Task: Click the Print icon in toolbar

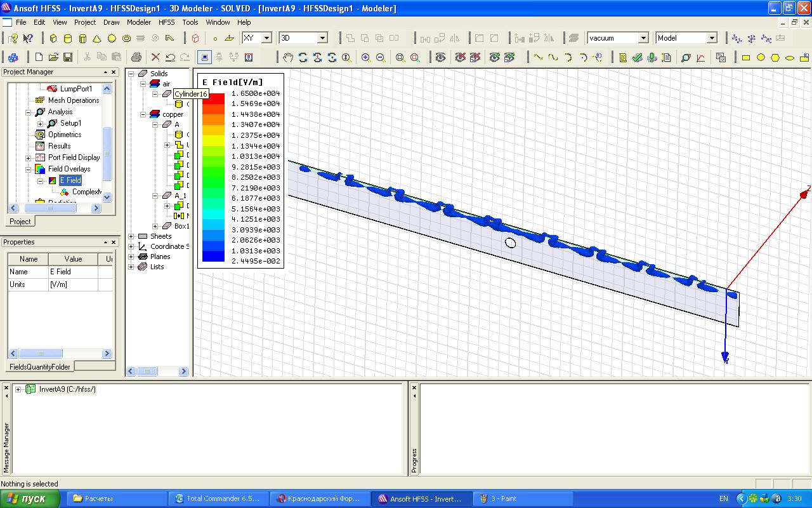Action: 136,58
